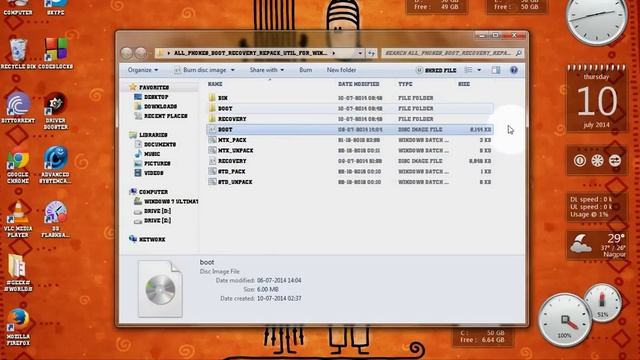640x360 pixels.
Task: Launch Google Chrome from the desktop
Action: click(x=18, y=165)
